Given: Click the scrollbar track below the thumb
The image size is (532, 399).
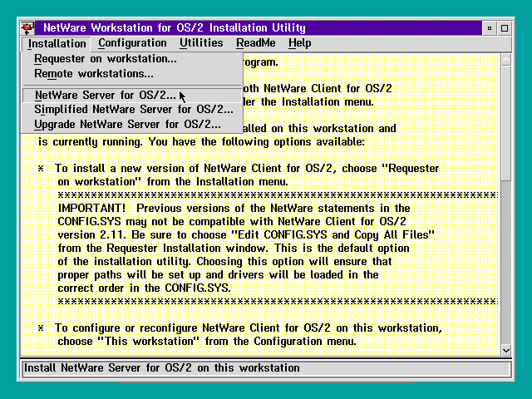Looking at the screenshot, I should 506,263.
